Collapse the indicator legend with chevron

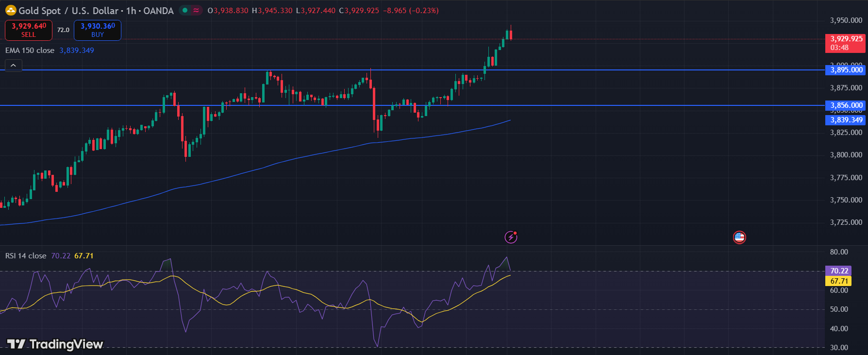tap(13, 66)
